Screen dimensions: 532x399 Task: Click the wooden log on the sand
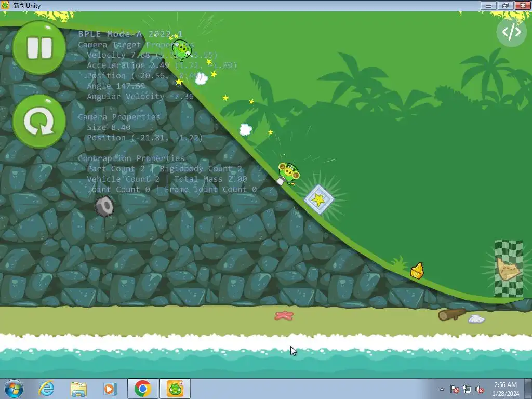click(x=451, y=314)
